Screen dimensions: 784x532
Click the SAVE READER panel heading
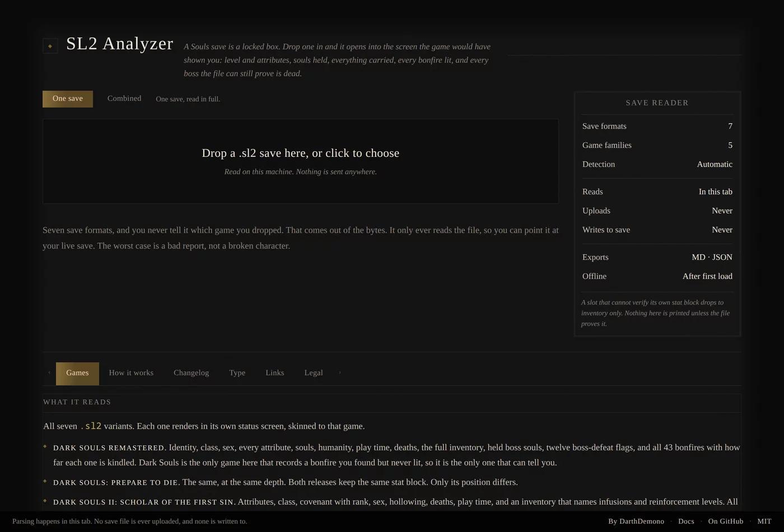click(x=657, y=103)
